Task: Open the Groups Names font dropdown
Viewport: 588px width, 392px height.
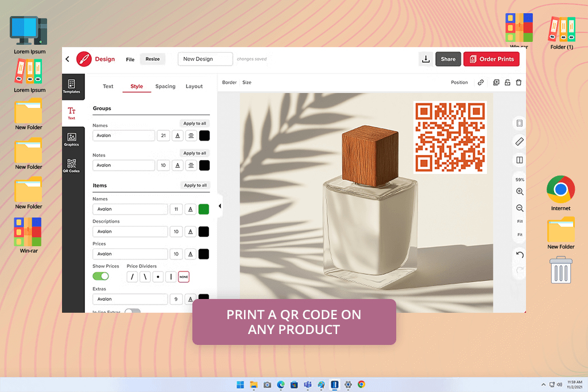Action: [x=124, y=135]
